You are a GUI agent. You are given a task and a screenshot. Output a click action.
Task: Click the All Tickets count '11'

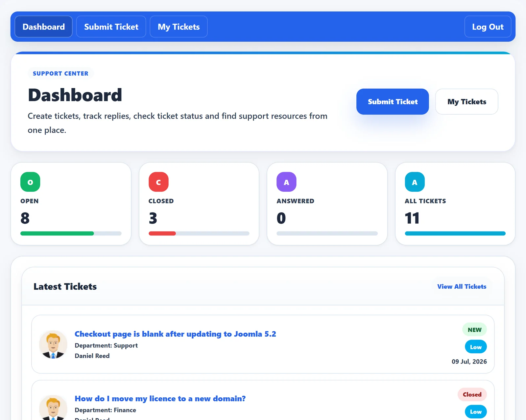click(x=412, y=218)
